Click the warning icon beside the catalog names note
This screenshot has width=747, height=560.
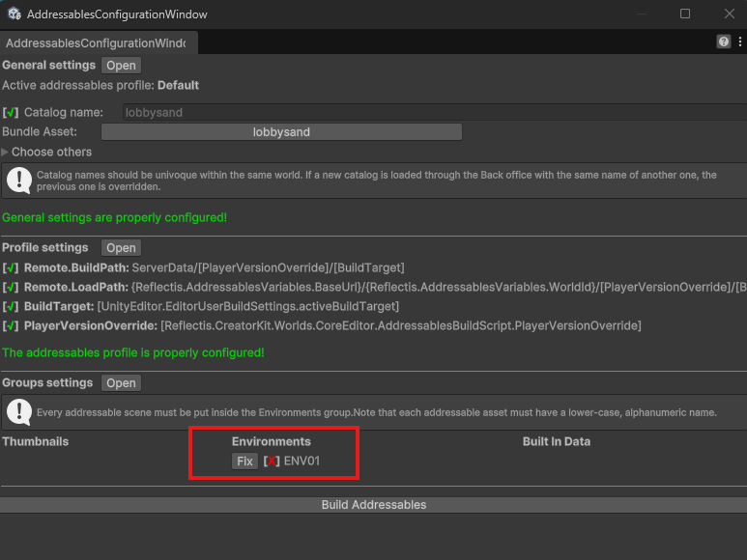[x=19, y=181]
